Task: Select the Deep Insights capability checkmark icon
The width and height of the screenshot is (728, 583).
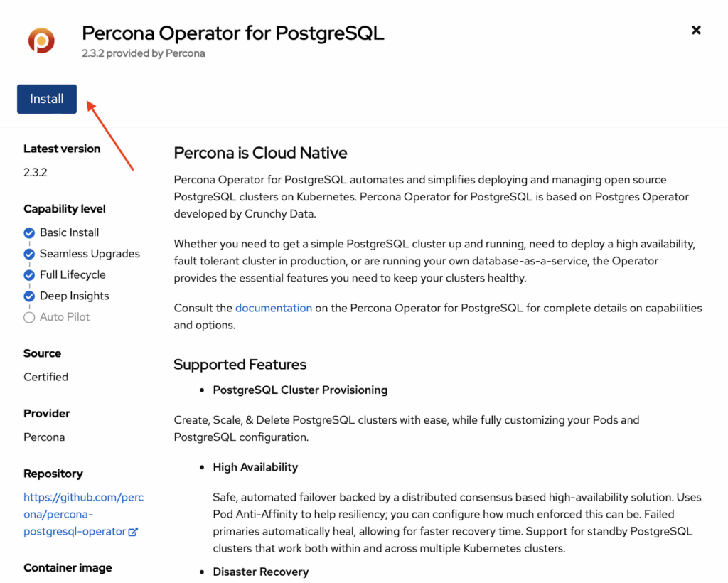Action: pos(29,296)
